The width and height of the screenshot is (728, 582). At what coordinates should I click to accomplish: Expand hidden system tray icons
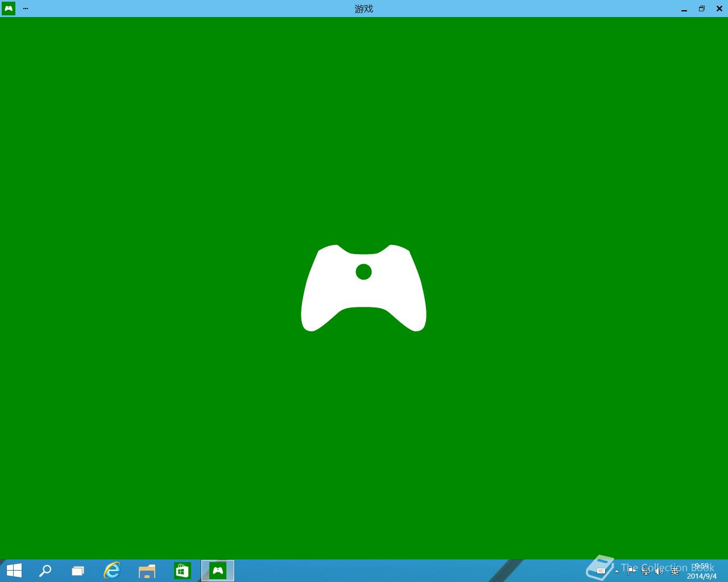pyautogui.click(x=617, y=571)
